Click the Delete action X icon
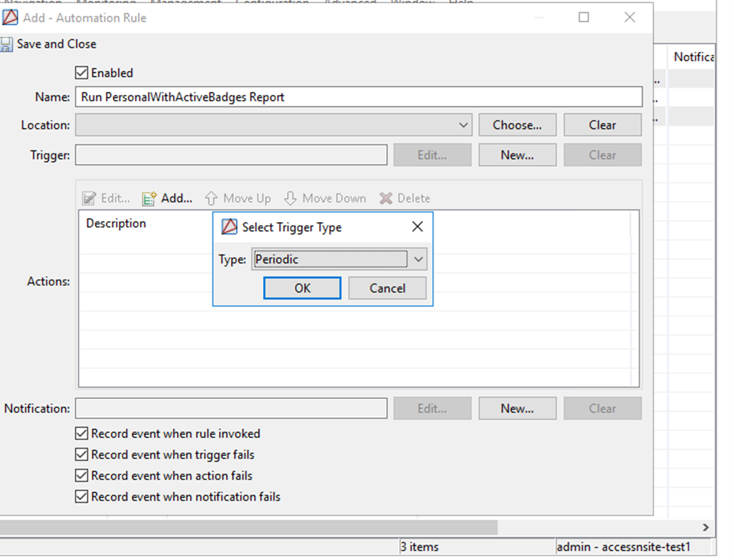734x560 pixels. 385,199
